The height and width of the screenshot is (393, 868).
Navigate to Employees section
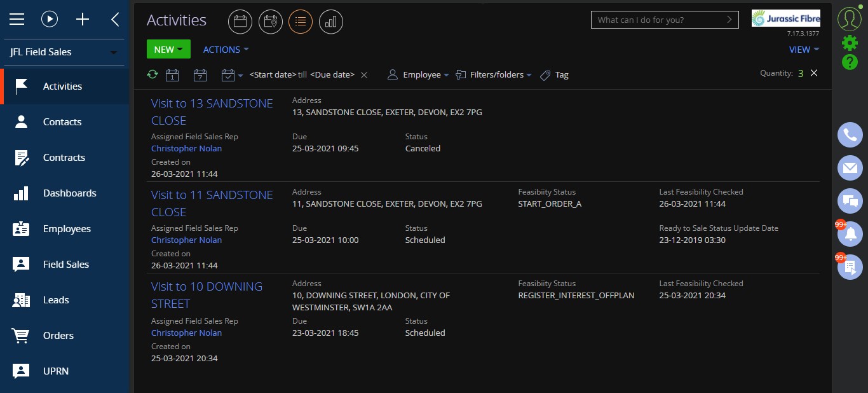65,229
